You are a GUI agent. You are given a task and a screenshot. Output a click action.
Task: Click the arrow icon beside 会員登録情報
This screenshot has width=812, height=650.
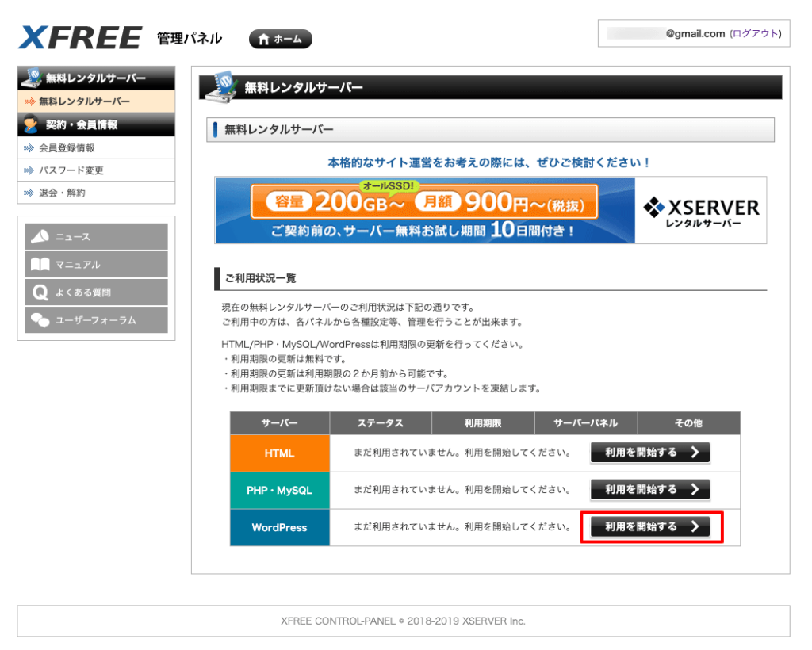tap(29, 148)
